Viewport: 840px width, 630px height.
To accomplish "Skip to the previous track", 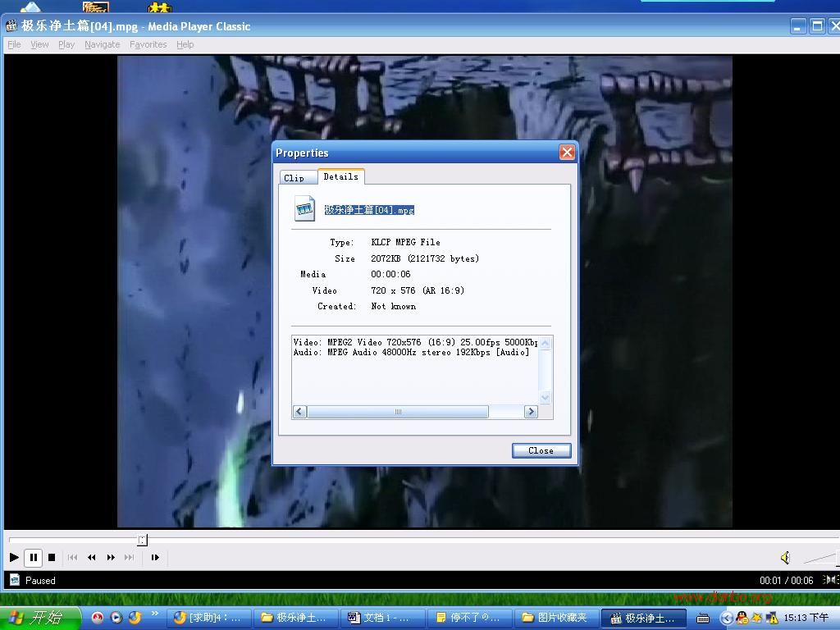I will click(72, 557).
